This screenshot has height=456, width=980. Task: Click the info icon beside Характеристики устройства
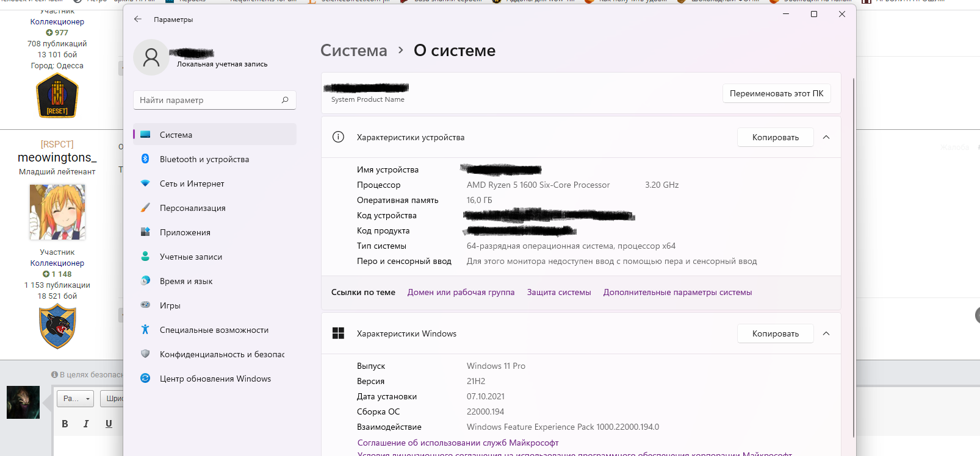click(338, 137)
